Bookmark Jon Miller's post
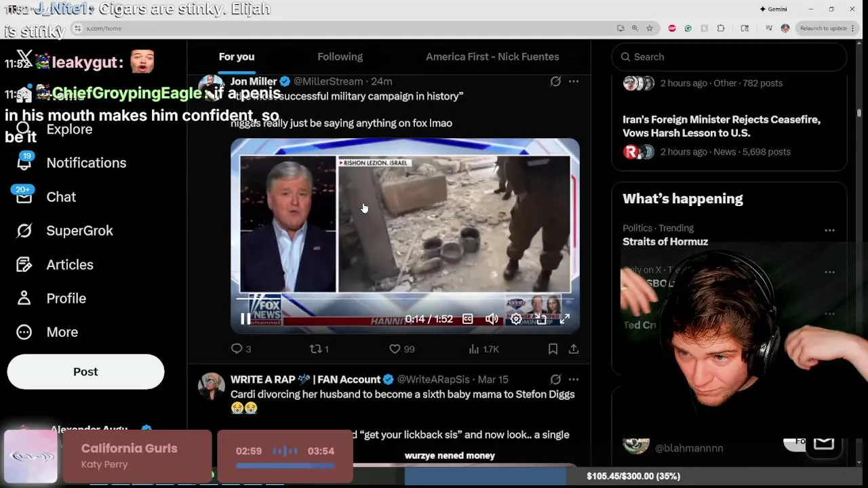The width and height of the screenshot is (868, 488). coord(553,349)
